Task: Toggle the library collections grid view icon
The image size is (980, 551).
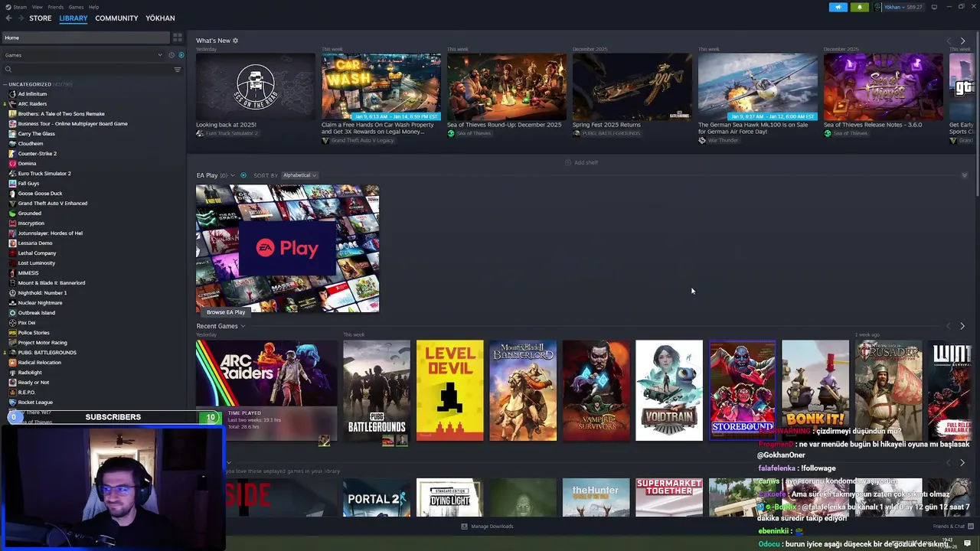Action: coord(178,37)
